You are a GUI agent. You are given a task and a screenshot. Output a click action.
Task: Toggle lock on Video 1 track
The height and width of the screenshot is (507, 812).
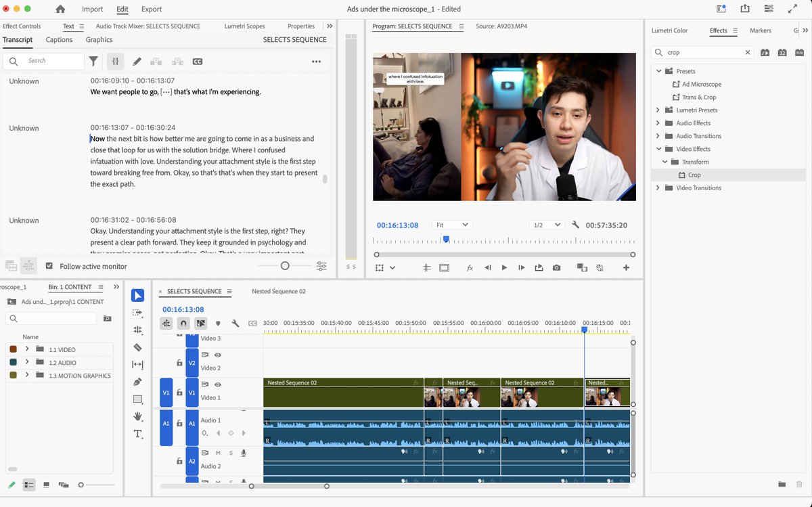tap(179, 393)
